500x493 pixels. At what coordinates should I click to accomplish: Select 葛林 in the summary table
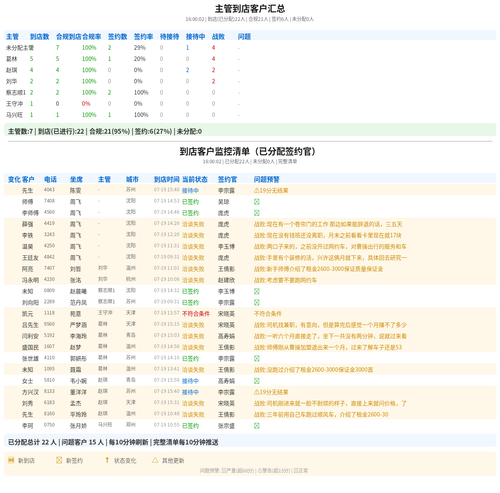point(12,59)
